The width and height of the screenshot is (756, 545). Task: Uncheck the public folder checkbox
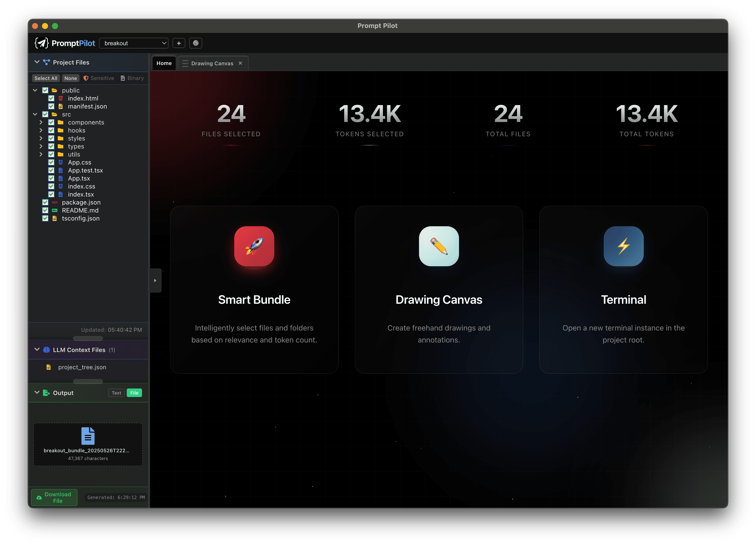click(45, 90)
